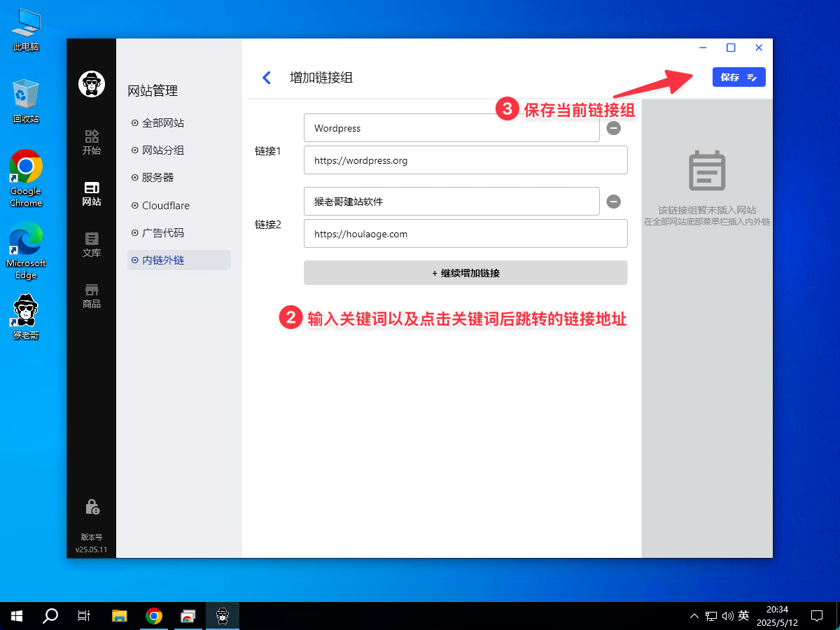Open 此电脑 desktop icon
Screen dimensions: 840x630
coord(26,30)
